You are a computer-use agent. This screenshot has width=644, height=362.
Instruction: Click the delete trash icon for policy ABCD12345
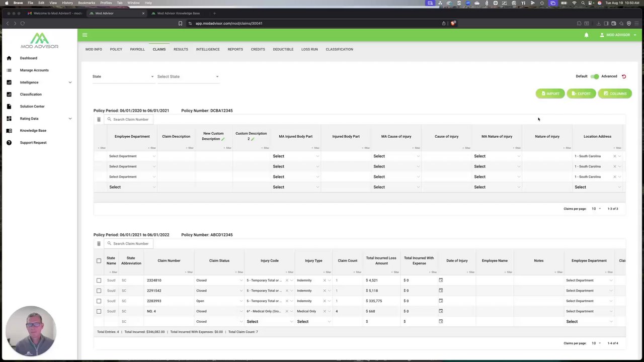(x=99, y=243)
